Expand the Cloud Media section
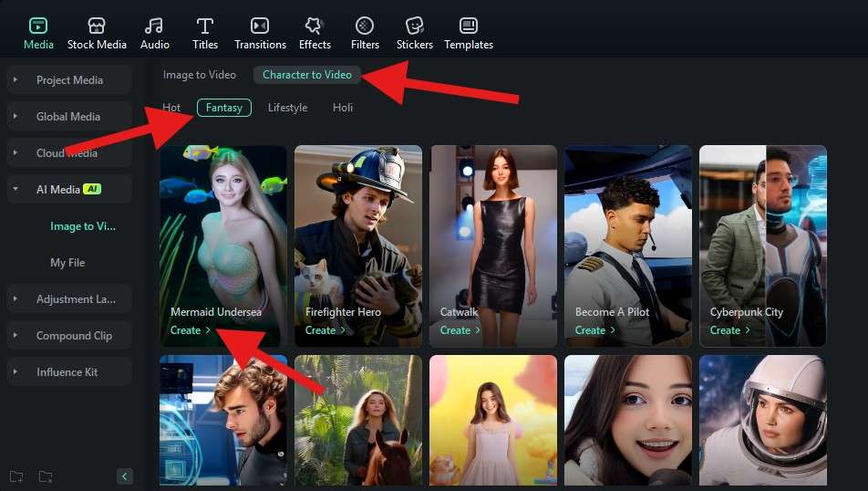This screenshot has height=491, width=868. pos(15,153)
